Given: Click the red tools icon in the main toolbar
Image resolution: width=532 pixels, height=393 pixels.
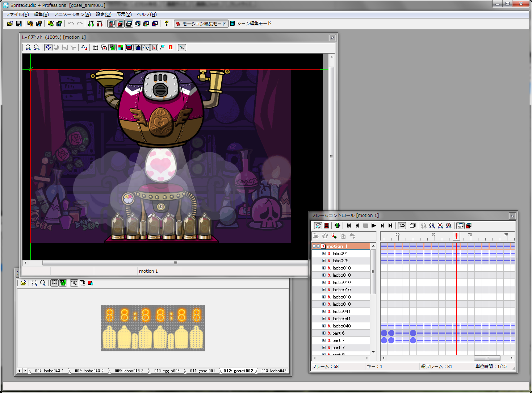Looking at the screenshot, I should 100,24.
